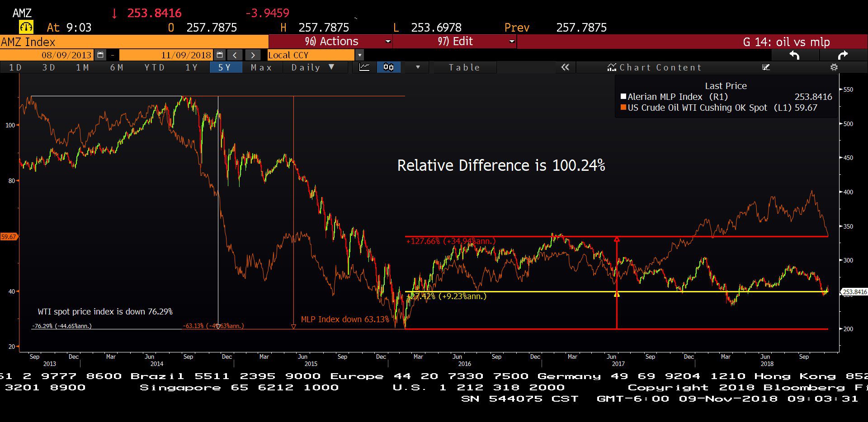Select the Max time range tab
Screen dimensions: 868x422
coord(261,67)
